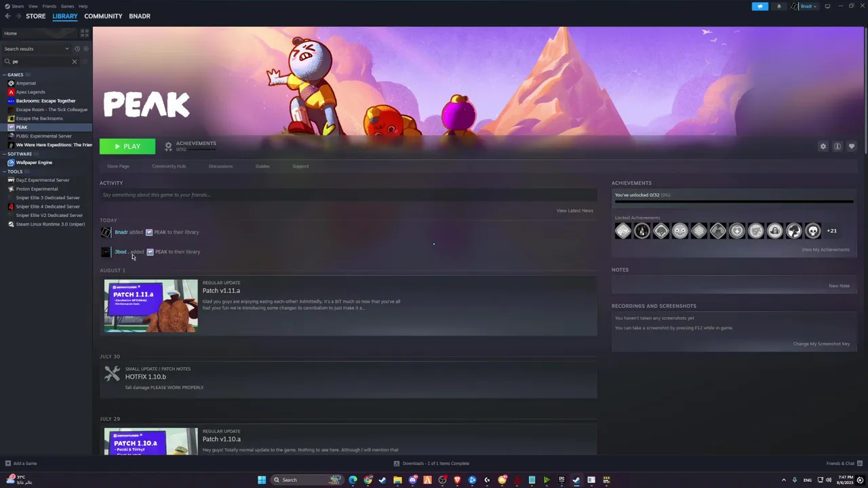868x488 pixels.
Task: Select Escape Room - The Sick Colleague
Action: pyautogui.click(x=52, y=110)
